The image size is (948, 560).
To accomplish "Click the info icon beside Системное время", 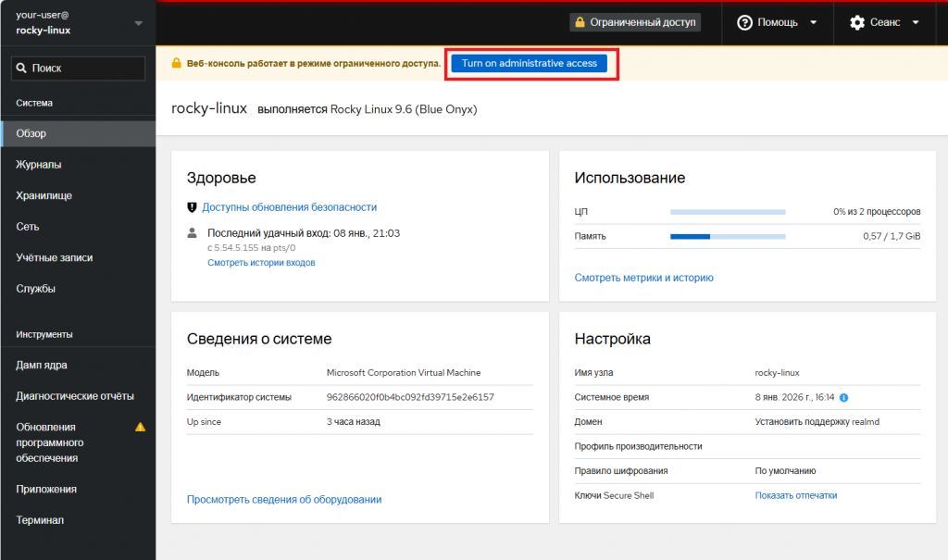I will pos(842,396).
